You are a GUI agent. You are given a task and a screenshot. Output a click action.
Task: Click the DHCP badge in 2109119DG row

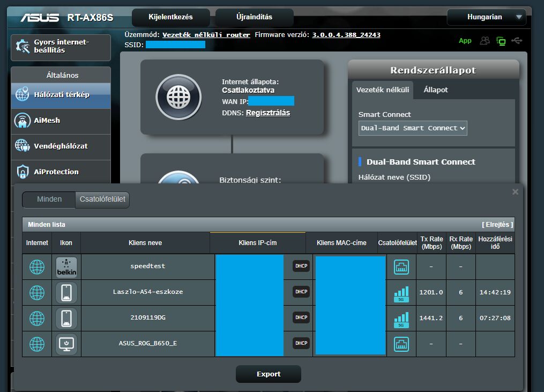tap(301, 317)
